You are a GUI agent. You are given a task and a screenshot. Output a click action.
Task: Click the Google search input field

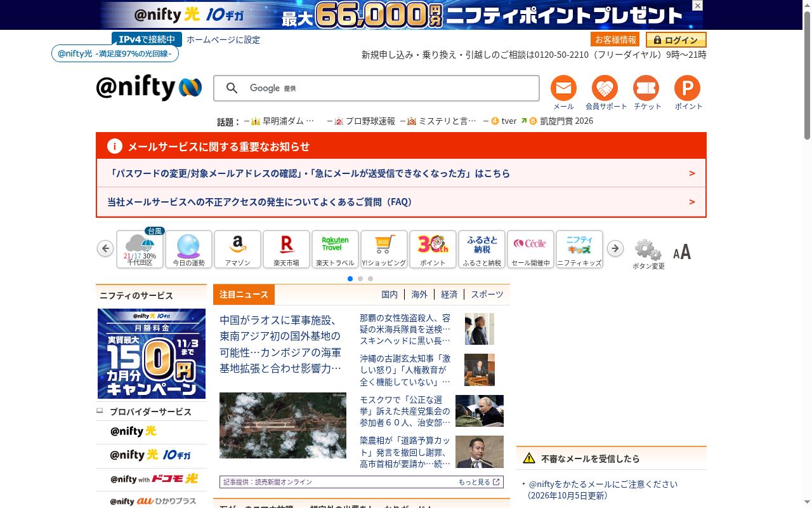coord(376,88)
